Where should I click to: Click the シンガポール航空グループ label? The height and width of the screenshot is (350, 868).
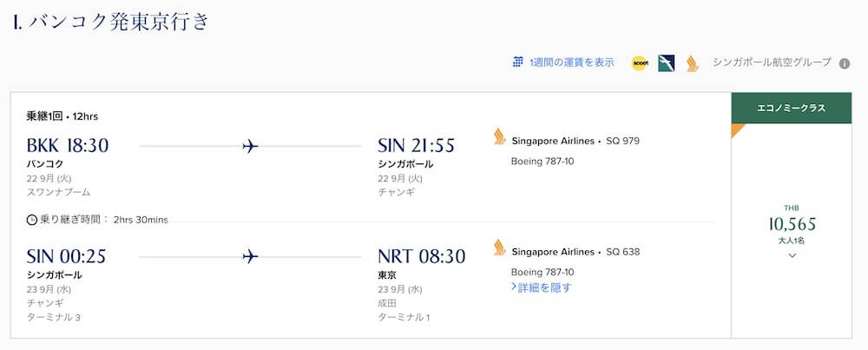(772, 63)
